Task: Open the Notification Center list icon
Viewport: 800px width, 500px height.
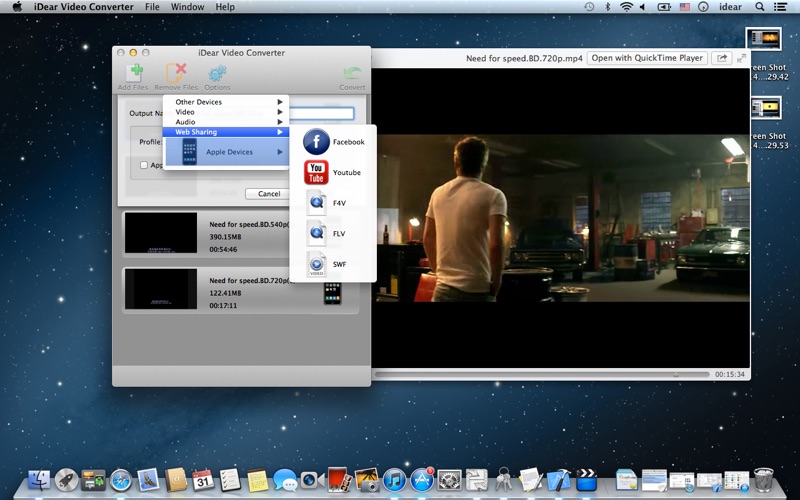Action: tap(781, 7)
